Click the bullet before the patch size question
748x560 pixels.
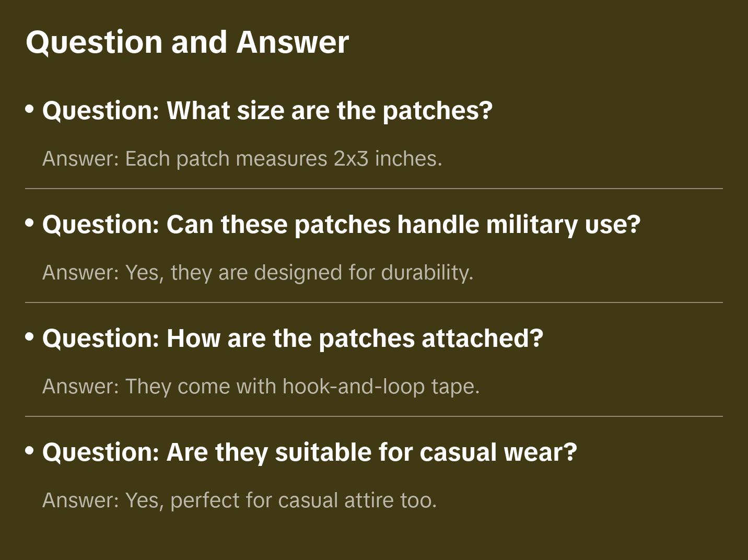pyautogui.click(x=30, y=109)
